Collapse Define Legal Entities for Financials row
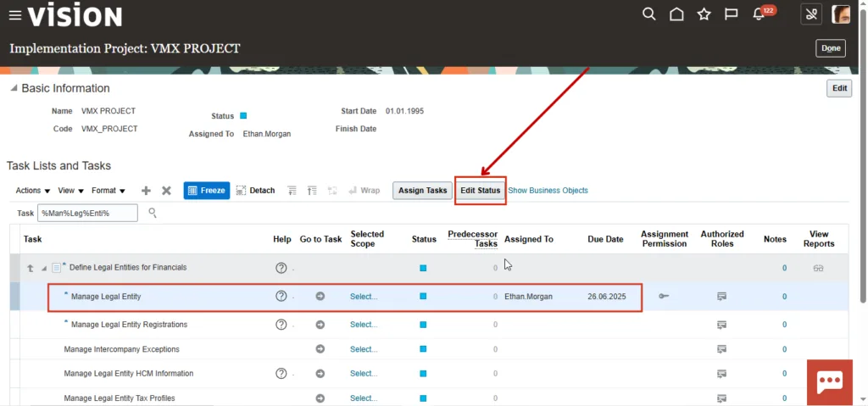 [x=44, y=268]
